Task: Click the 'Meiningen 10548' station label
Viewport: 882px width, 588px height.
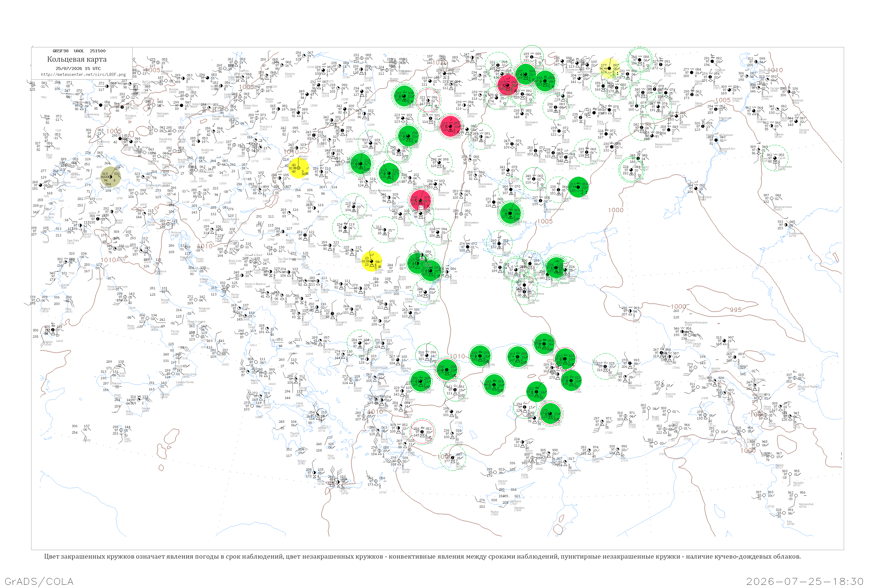Action: point(162,114)
